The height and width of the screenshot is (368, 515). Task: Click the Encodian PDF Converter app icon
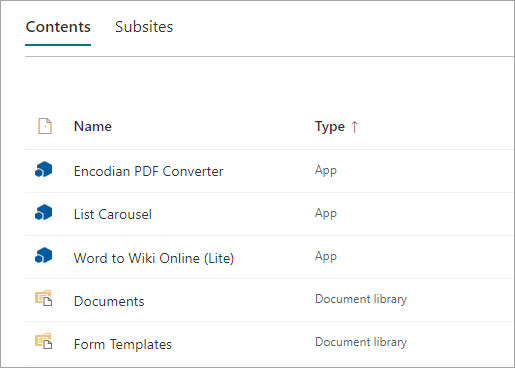(44, 169)
